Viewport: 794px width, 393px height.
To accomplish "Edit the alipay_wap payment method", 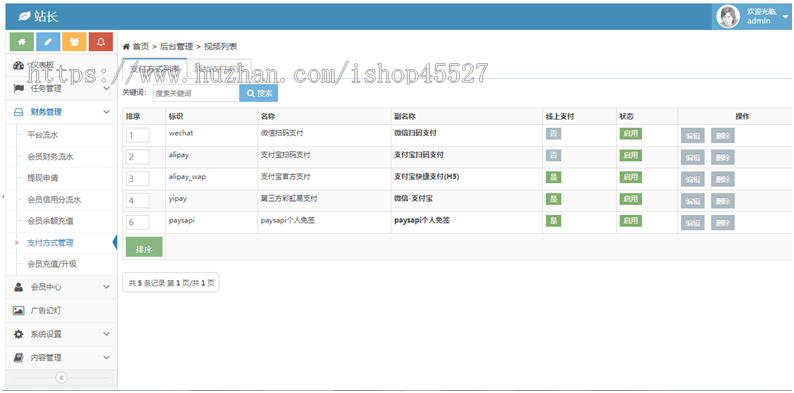I will pos(693,179).
